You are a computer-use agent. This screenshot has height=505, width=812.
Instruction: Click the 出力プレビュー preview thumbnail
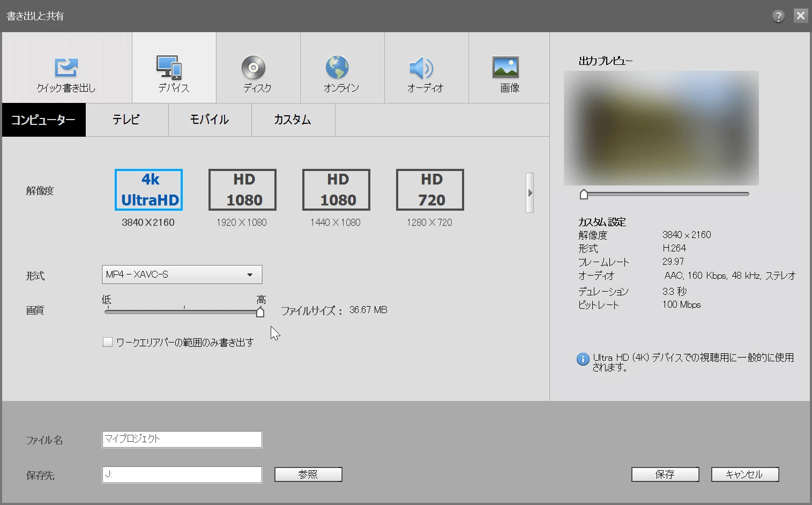661,128
